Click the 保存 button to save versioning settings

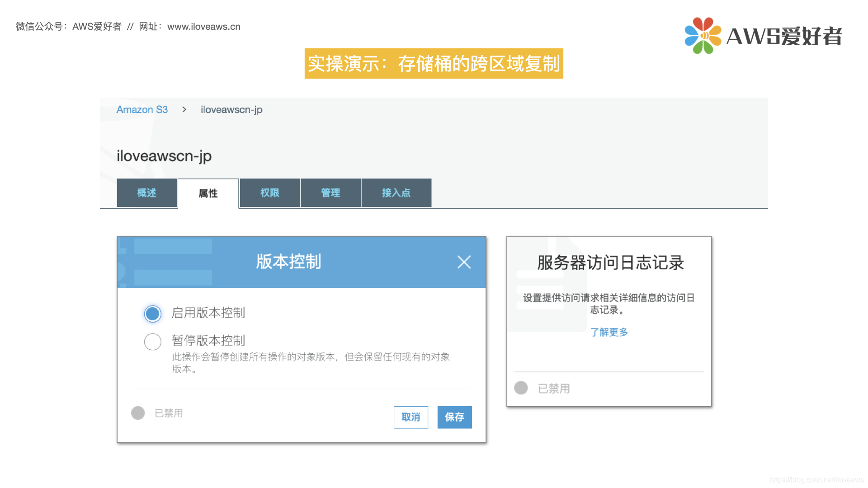454,417
